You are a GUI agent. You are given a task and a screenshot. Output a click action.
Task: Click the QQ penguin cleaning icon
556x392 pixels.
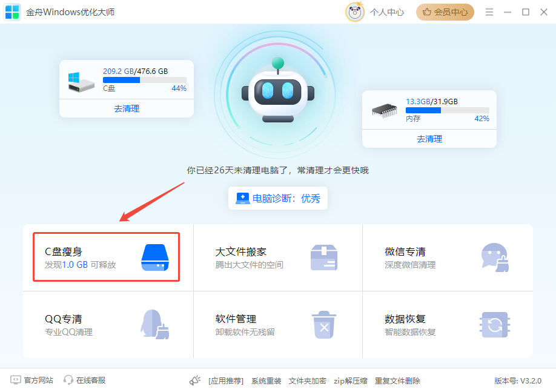pyautogui.click(x=155, y=324)
